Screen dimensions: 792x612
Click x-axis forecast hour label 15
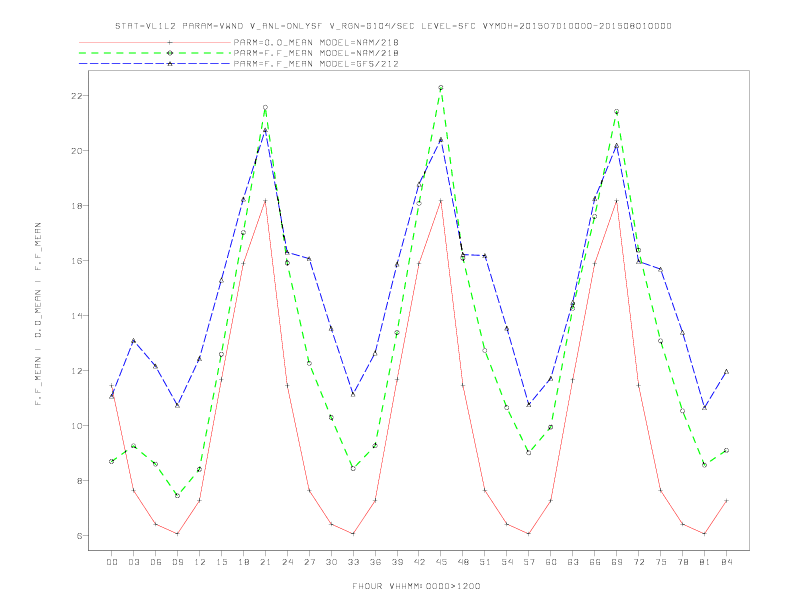221,562
